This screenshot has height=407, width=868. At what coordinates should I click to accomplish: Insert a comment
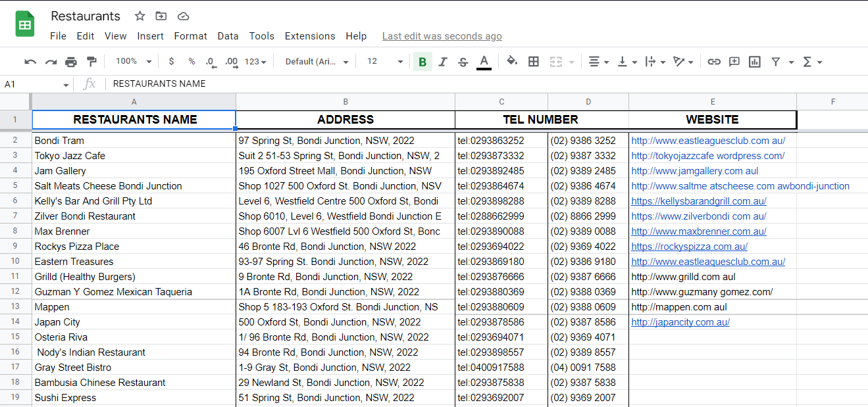[734, 62]
